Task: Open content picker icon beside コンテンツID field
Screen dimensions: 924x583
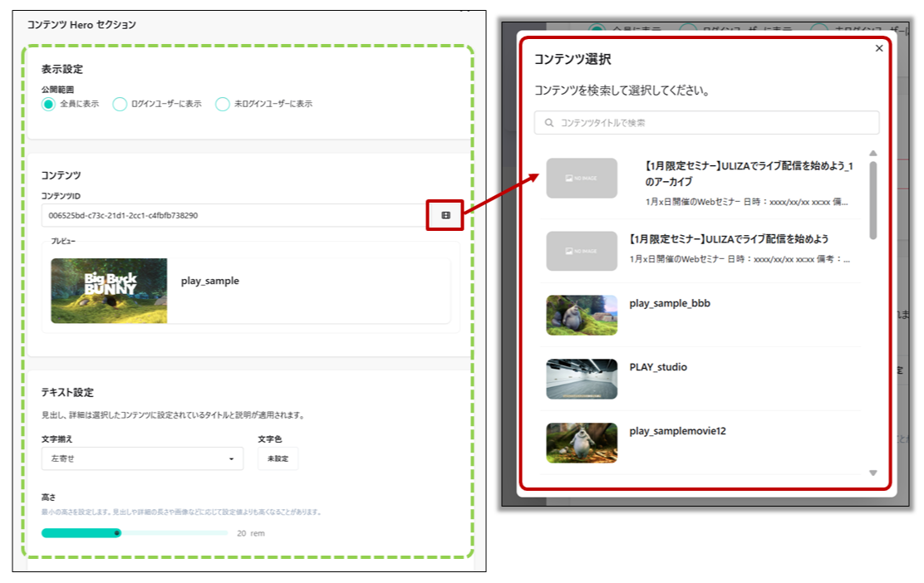Action: pyautogui.click(x=445, y=216)
